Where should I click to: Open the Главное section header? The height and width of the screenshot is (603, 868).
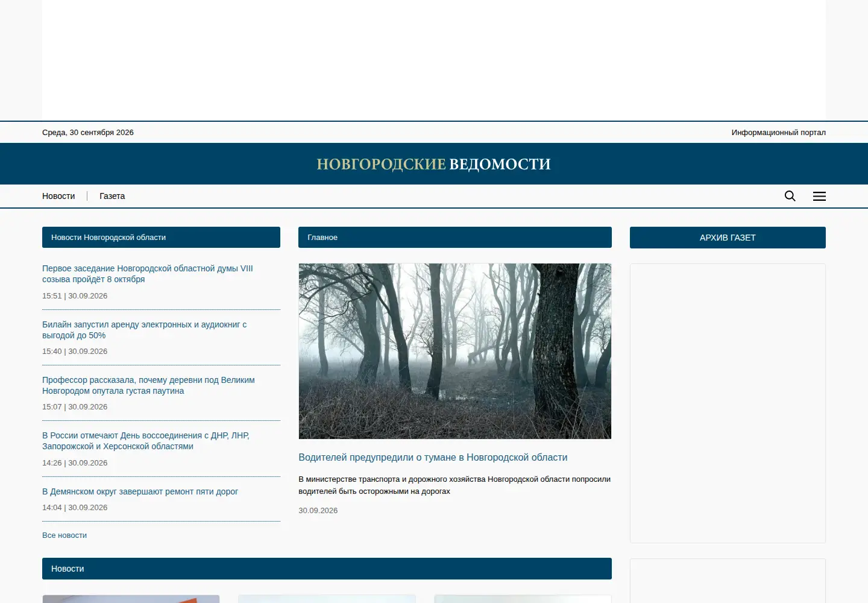pos(455,237)
